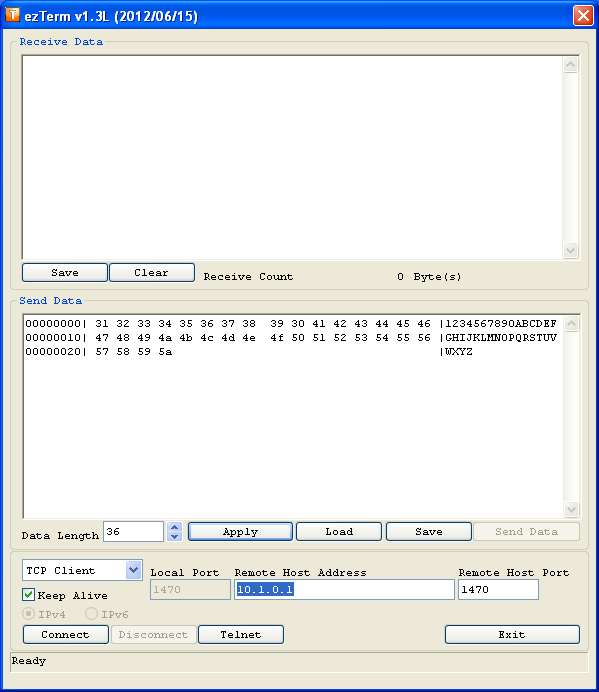Expand the TCP Client mode dropdown
Viewport: 599px width, 692px height.
[133, 570]
